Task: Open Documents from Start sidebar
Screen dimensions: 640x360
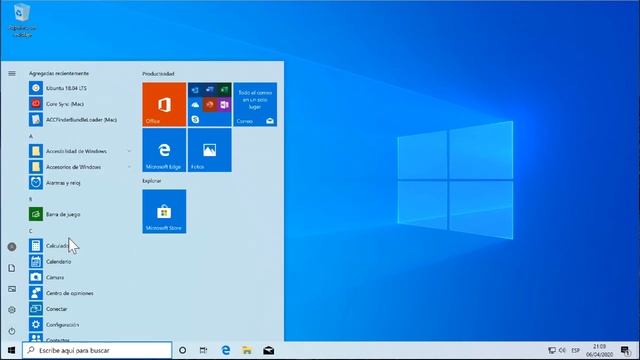Action: coord(12,268)
